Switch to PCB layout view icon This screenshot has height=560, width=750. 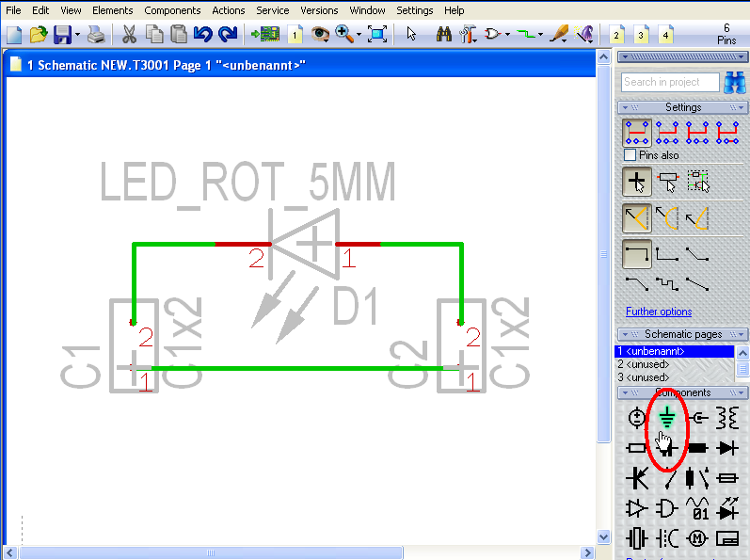tap(265, 35)
